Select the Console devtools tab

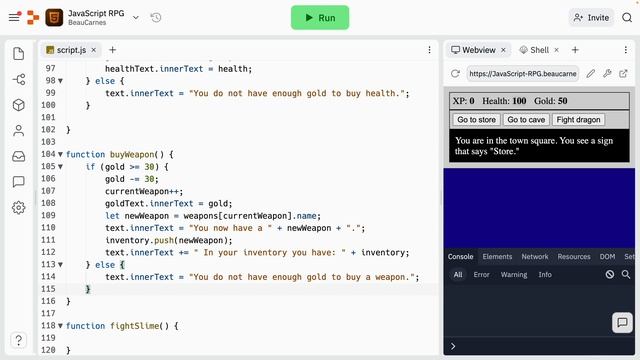[x=460, y=257]
